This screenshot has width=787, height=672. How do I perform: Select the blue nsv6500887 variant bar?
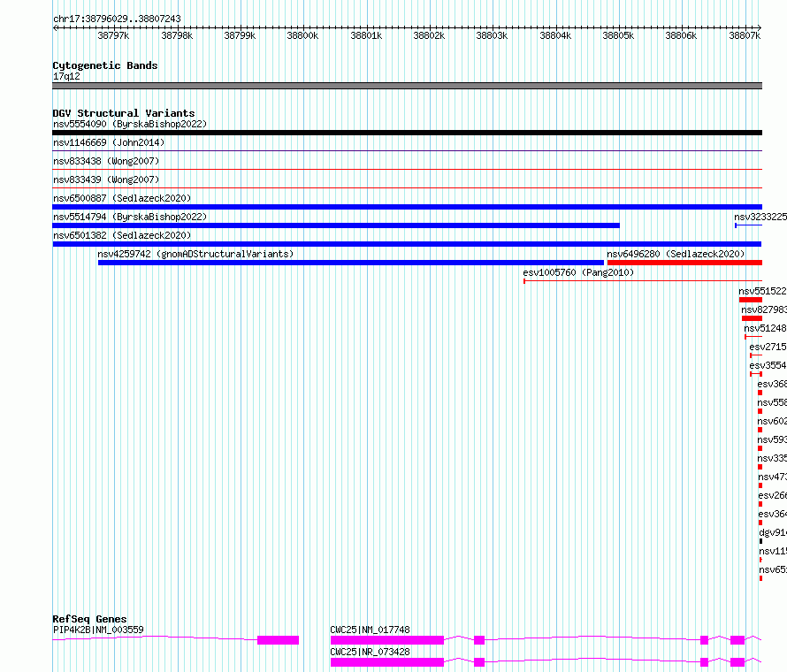click(407, 207)
